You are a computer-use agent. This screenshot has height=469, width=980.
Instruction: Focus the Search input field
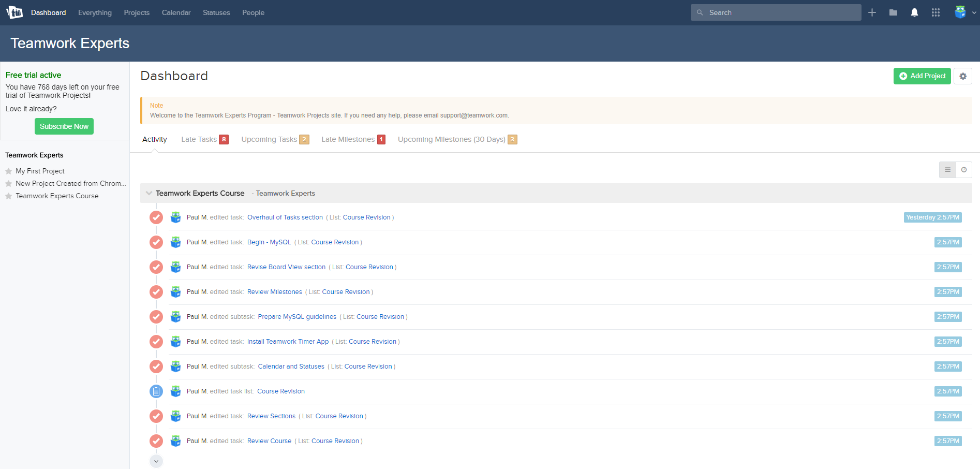(776, 12)
